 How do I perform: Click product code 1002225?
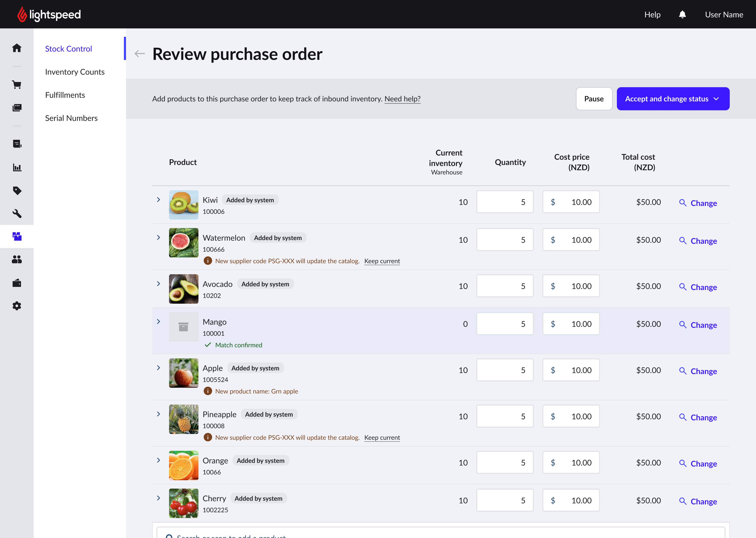(215, 510)
